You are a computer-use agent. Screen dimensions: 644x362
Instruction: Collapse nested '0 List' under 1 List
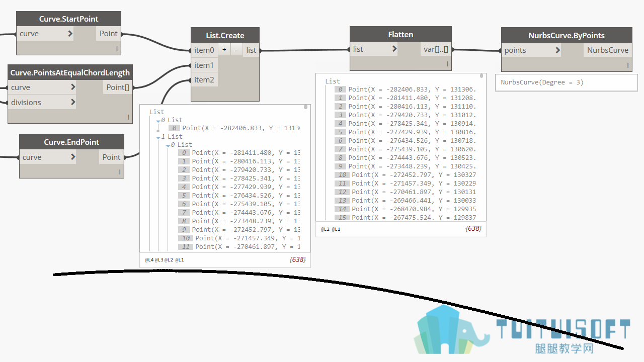168,145
